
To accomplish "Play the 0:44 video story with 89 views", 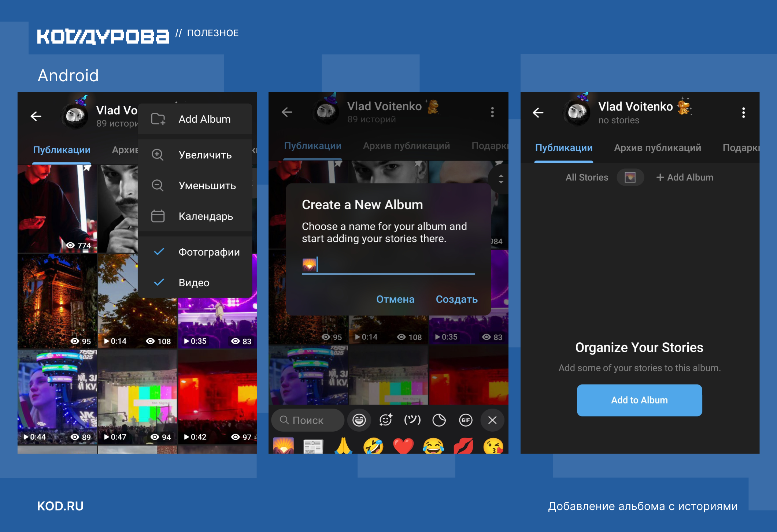I will [57, 397].
